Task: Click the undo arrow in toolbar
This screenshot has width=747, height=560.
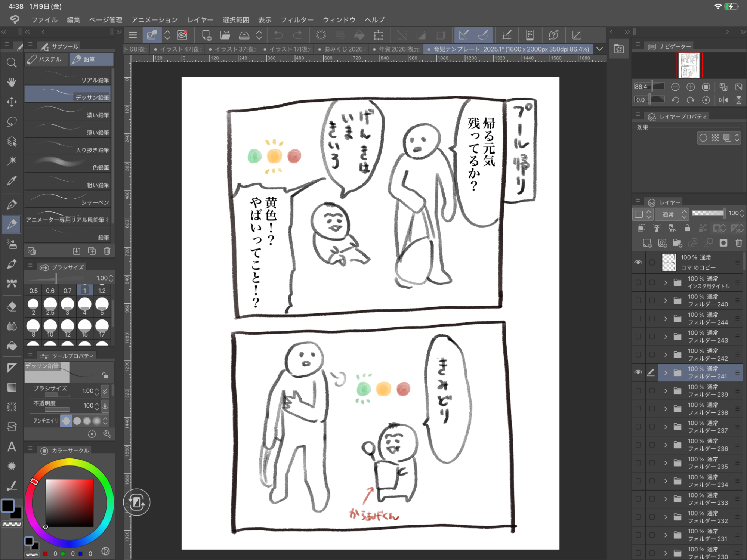Action: pos(278,35)
